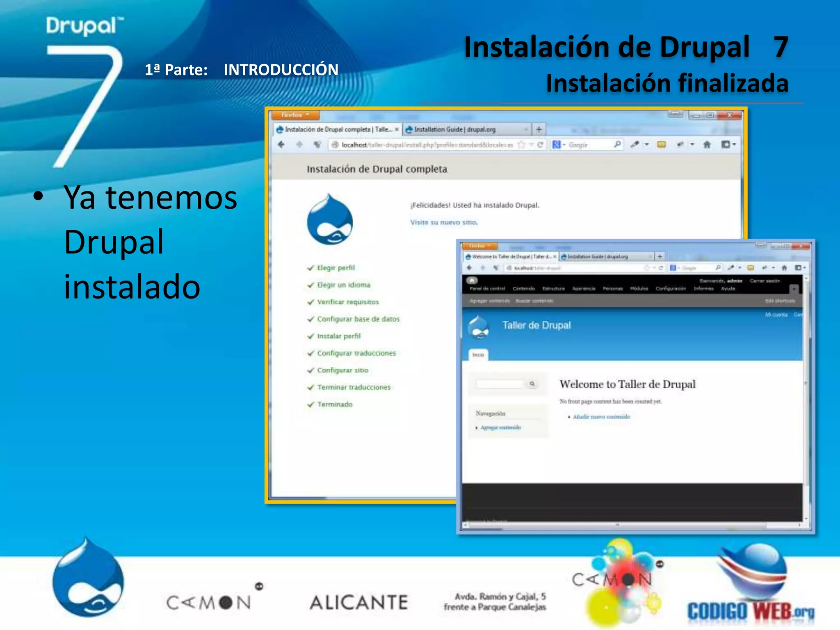Switch to Installation Guide tab in the front window
840x630 pixels.
(x=606, y=257)
